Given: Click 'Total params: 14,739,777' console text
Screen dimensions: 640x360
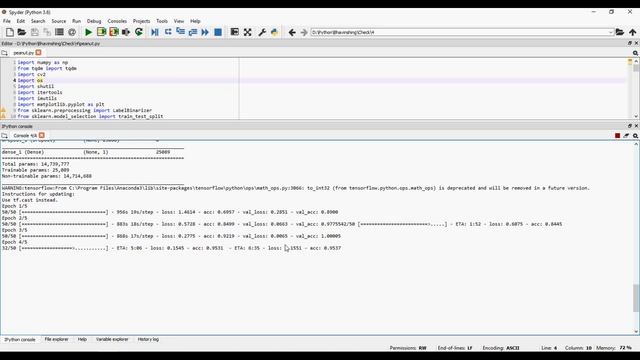Looking at the screenshot, I should (x=36, y=164).
